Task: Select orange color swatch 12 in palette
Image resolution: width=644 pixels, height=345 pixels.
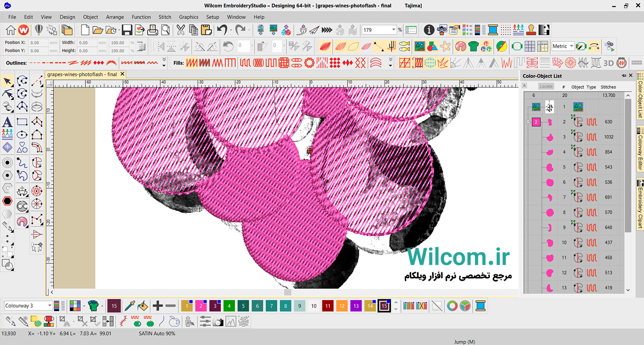Action: click(342, 306)
